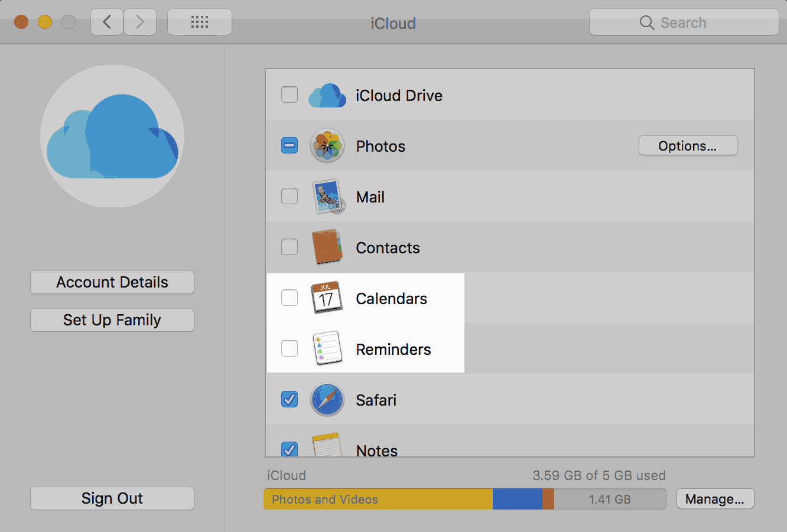Click the iCloud window title
The image size is (787, 532).
(393, 23)
